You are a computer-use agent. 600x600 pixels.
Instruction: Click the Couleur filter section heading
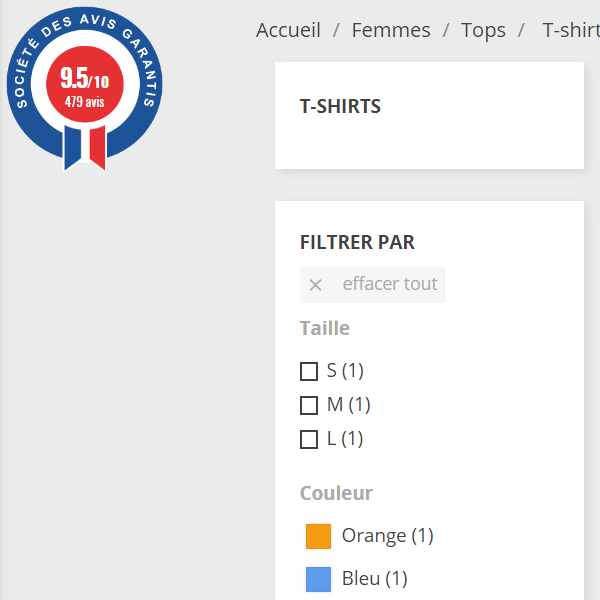point(336,493)
